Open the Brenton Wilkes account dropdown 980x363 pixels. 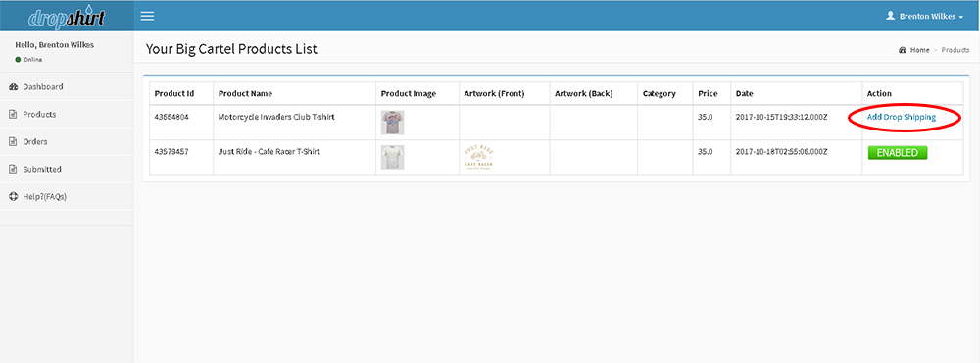pos(925,16)
